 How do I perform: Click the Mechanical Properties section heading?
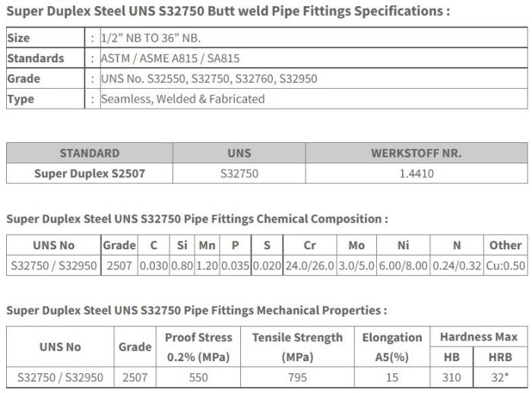[x=196, y=310]
